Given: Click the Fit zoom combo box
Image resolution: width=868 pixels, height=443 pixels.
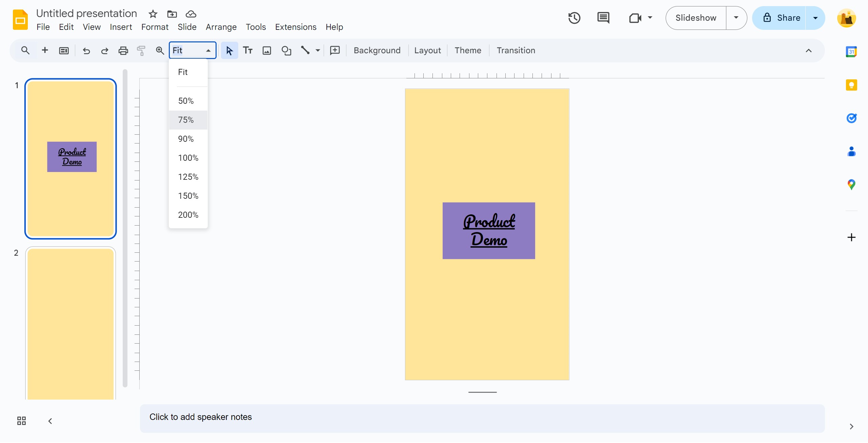Looking at the screenshot, I should [193, 51].
